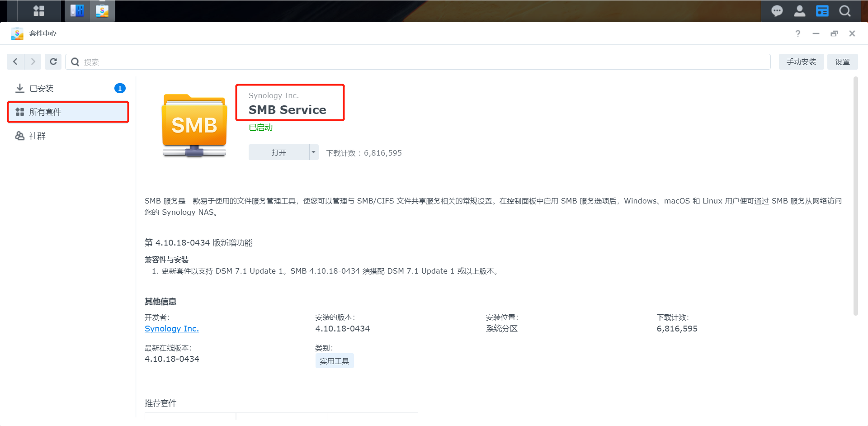This screenshot has height=426, width=868.
Task: Open the DSM main menu grid icon
Action: click(39, 11)
